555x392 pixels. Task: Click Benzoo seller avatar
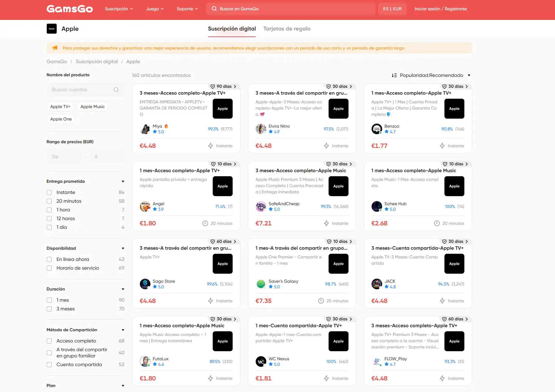pos(377,129)
